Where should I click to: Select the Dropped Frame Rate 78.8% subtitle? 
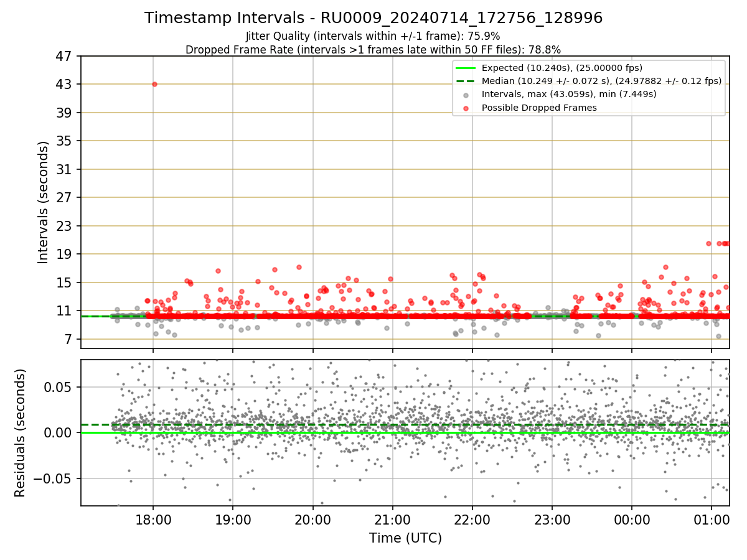(x=374, y=50)
